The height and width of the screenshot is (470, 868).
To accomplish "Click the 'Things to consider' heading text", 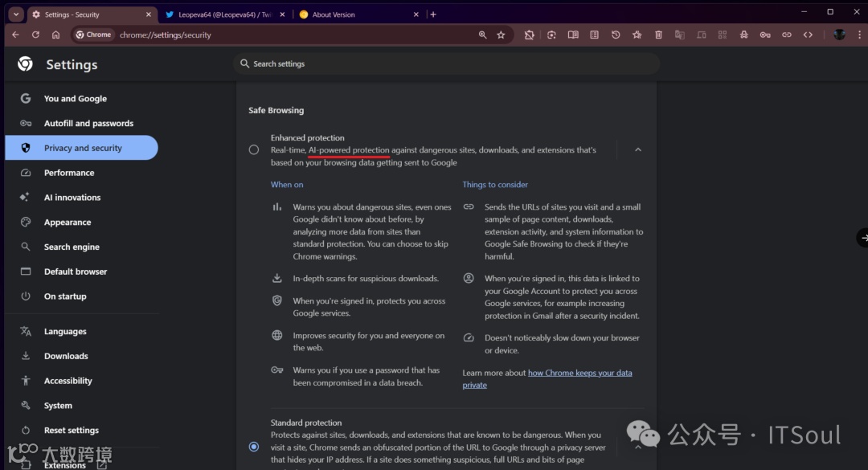I will [x=495, y=184].
